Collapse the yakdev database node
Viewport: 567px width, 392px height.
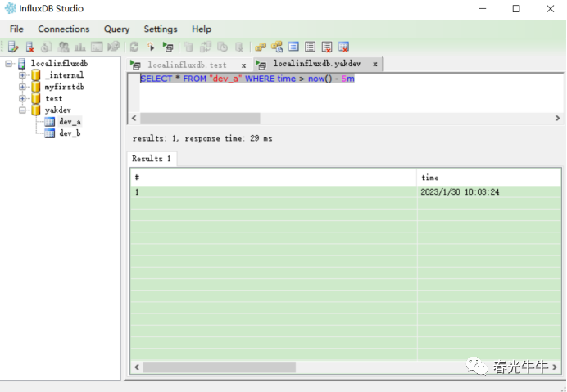(22, 110)
